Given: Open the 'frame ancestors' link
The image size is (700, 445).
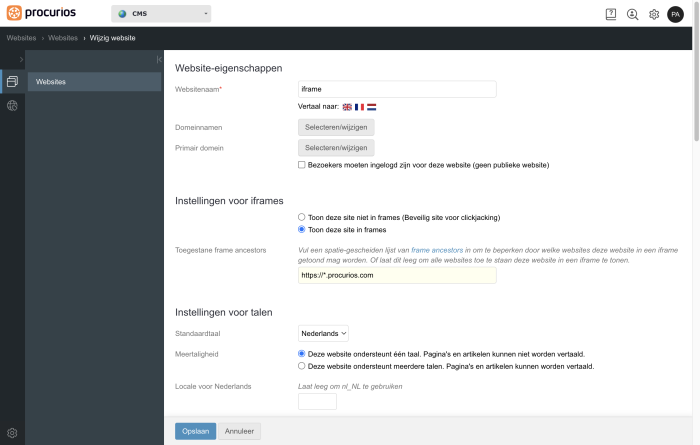Looking at the screenshot, I should (x=437, y=250).
